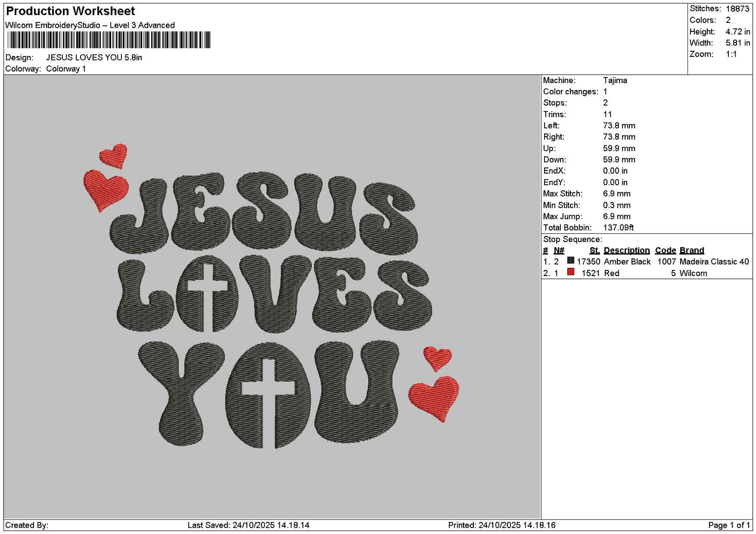The width and height of the screenshot is (756, 534).
Task: Click the Stitches count 18873
Action: point(737,9)
